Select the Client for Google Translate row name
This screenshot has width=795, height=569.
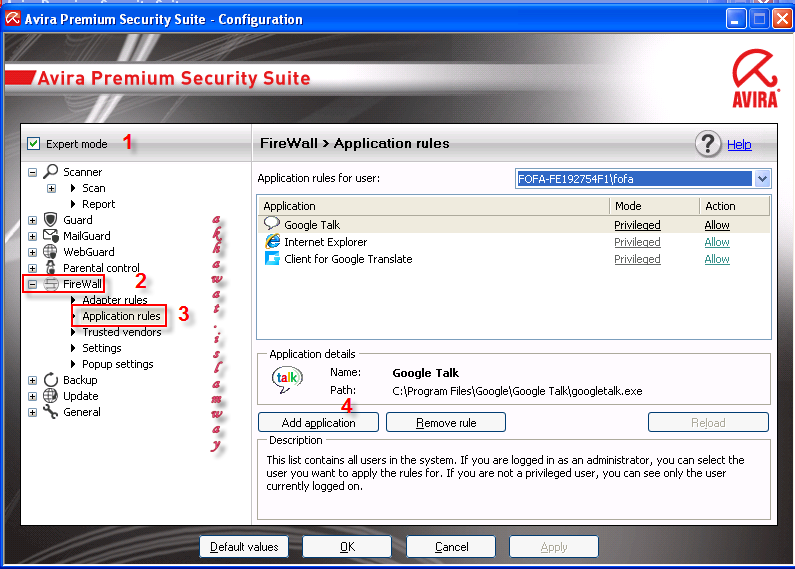click(348, 259)
